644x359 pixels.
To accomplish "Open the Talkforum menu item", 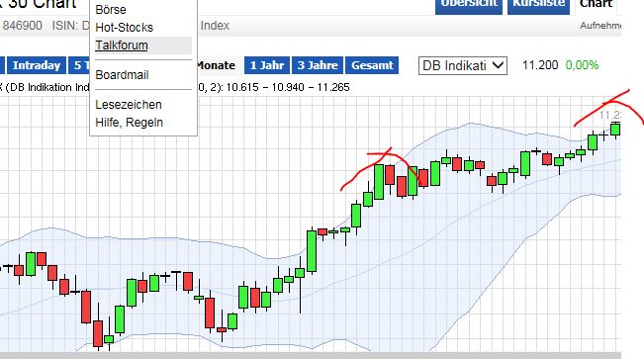I will [x=121, y=45].
